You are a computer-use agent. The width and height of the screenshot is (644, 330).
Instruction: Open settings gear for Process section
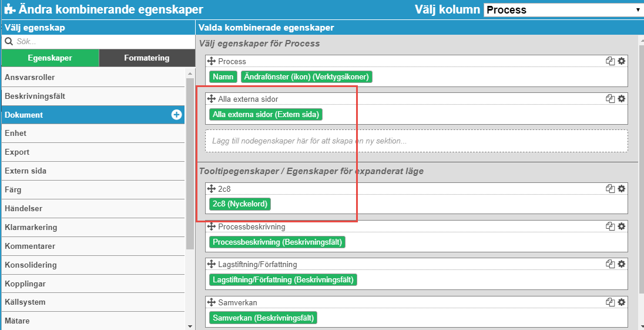coord(622,61)
